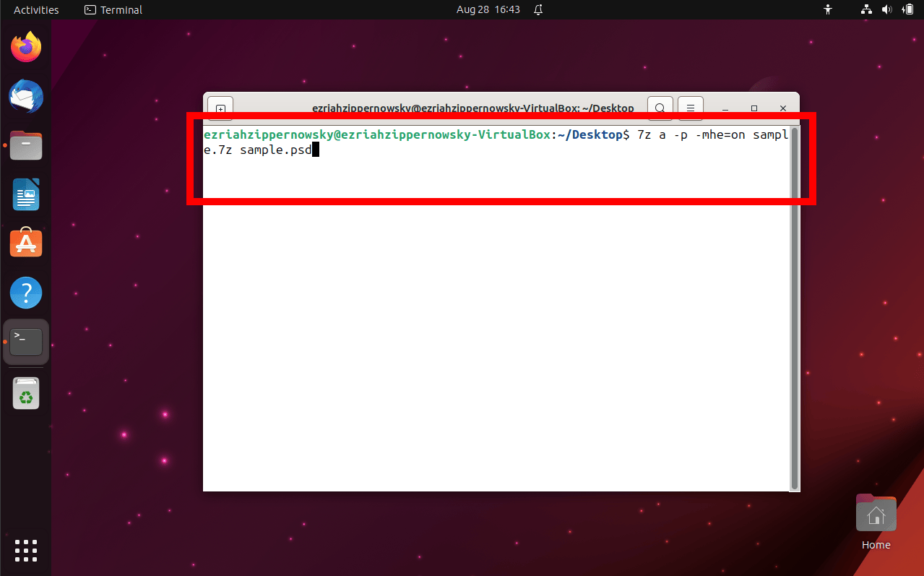Open the Activities overview
The width and height of the screenshot is (924, 576).
(36, 9)
